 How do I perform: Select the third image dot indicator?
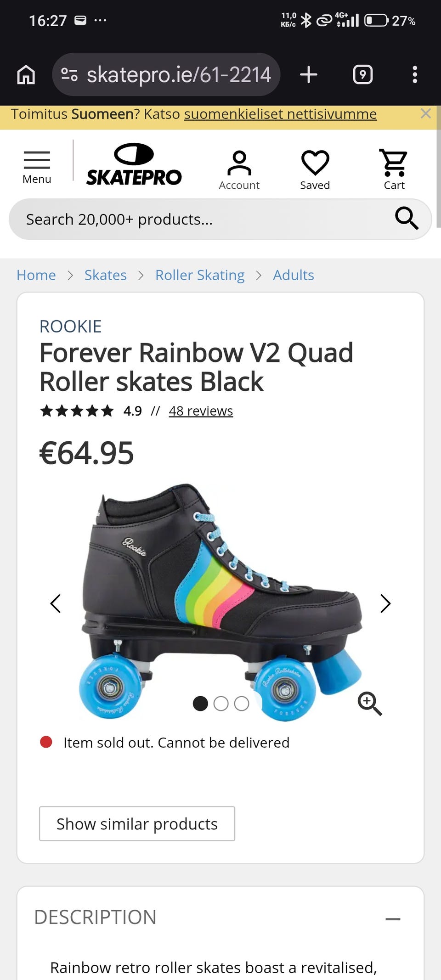click(x=242, y=704)
